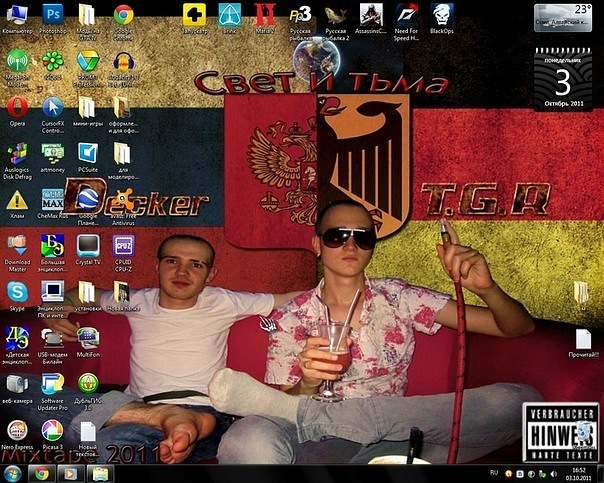Launch the BlackOps game icon
The height and width of the screenshot is (483, 604).
click(x=441, y=14)
